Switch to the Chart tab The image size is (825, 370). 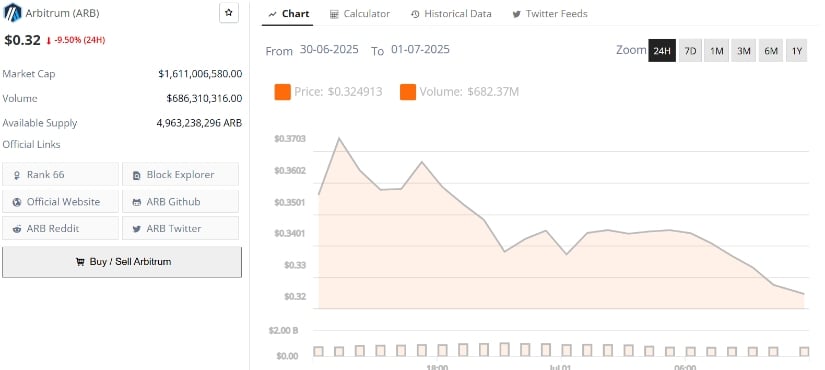(x=288, y=14)
